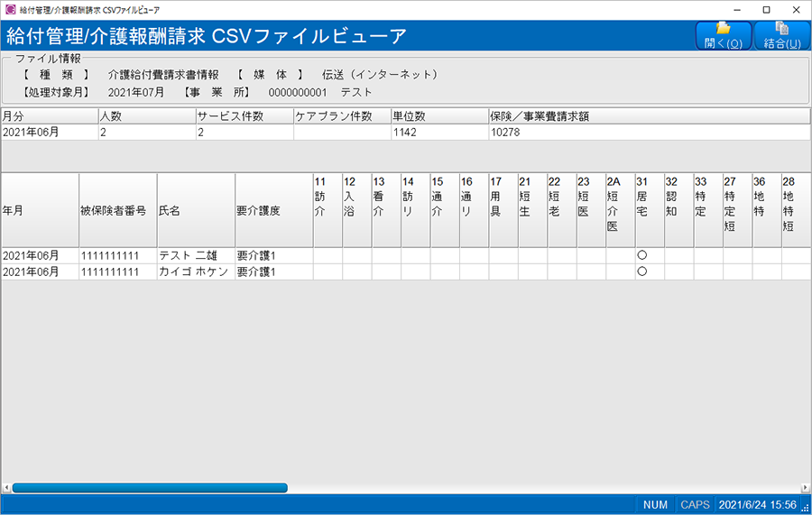812x515 pixels.
Task: Click the 単位数 column header
Action: (x=440, y=116)
